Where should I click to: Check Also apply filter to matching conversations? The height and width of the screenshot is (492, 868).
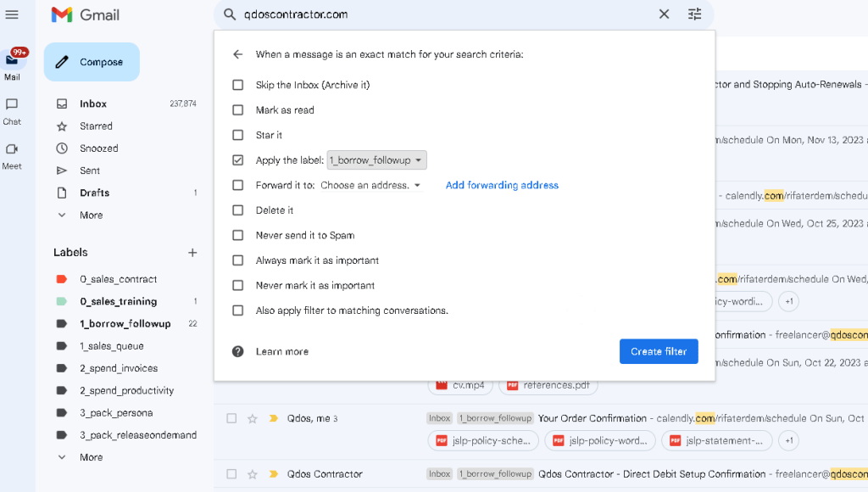tap(238, 310)
